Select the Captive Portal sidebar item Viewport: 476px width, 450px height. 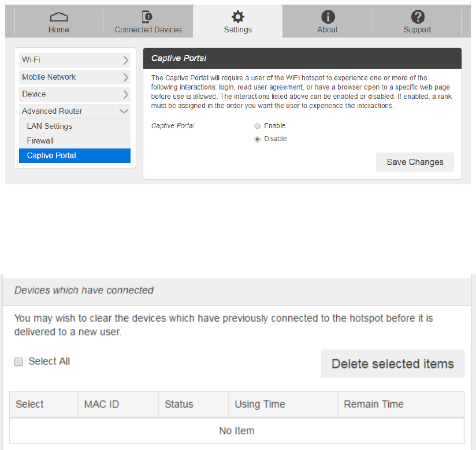pyautogui.click(x=51, y=155)
